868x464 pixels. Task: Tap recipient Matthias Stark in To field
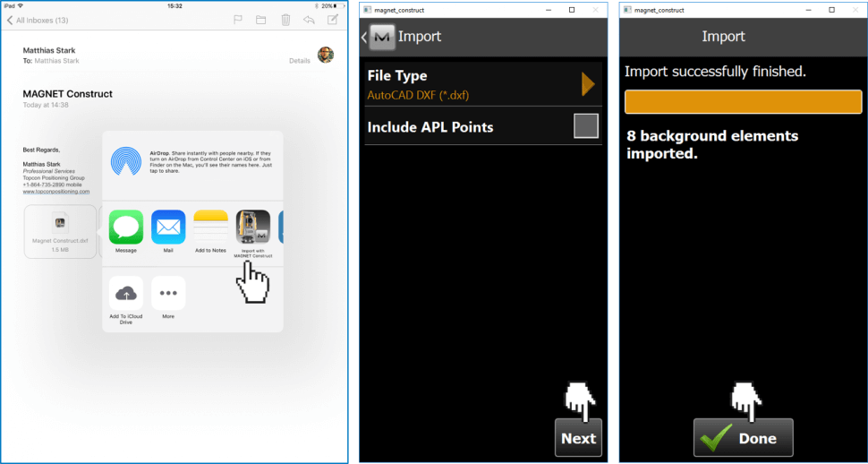56,61
